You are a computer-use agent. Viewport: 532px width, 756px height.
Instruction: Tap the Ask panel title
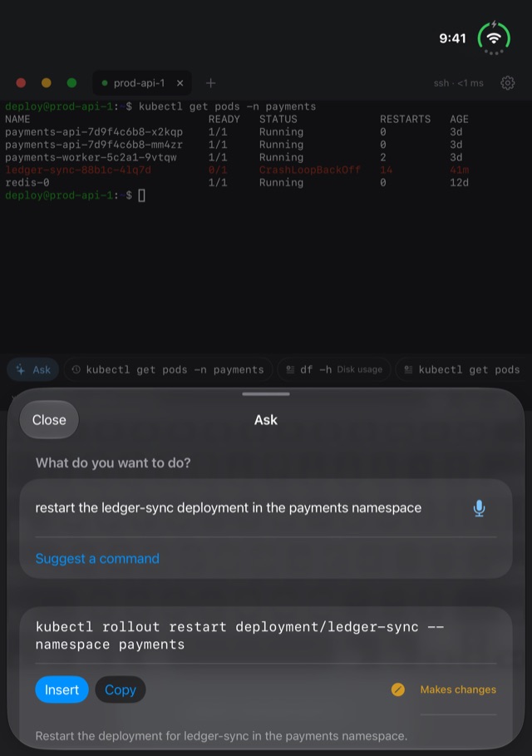266,420
